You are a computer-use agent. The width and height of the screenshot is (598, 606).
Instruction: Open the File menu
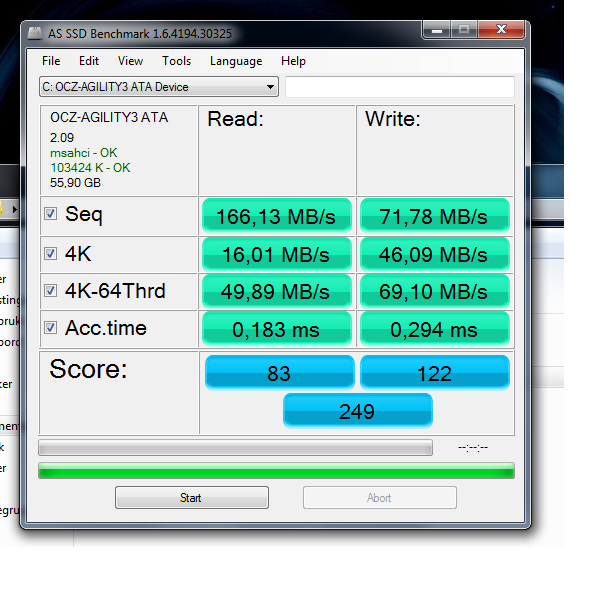coord(51,61)
